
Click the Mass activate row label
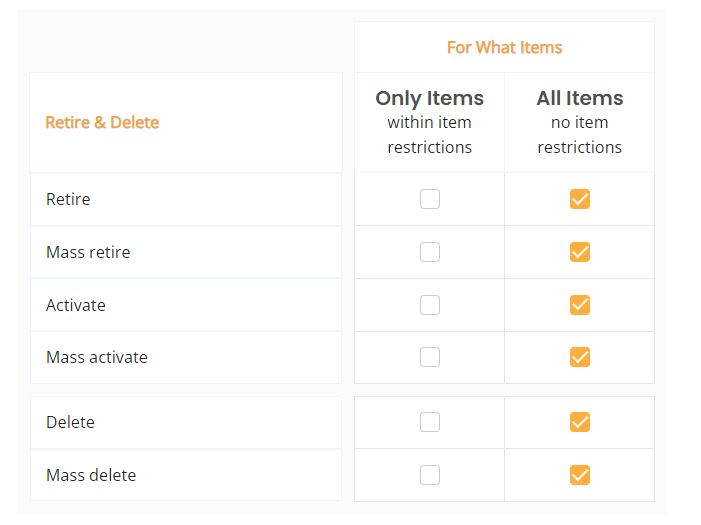point(97,357)
